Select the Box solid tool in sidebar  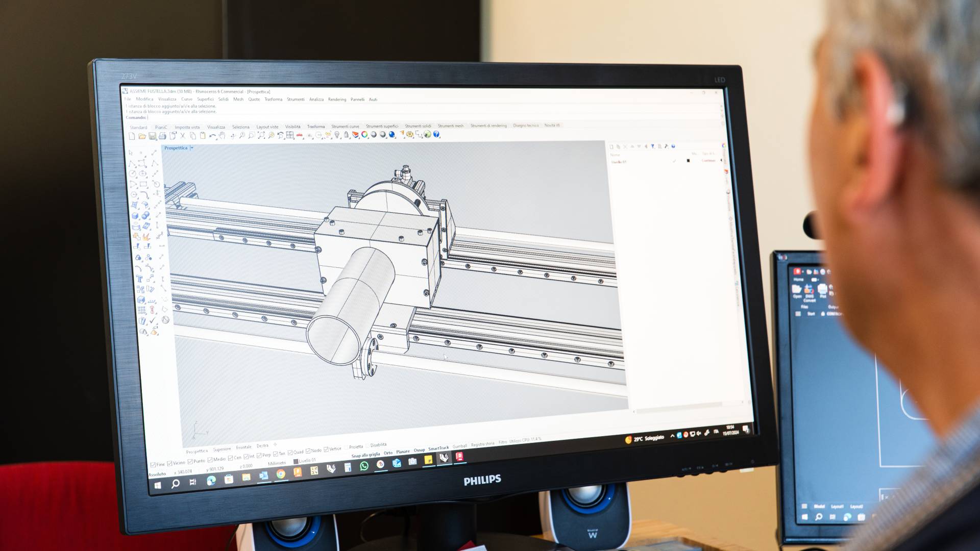tap(135, 216)
